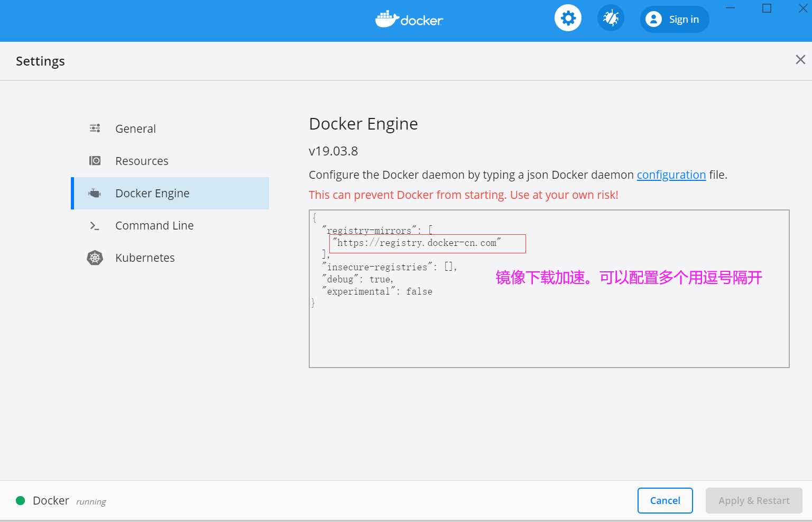Click the Sign in button

(675, 19)
